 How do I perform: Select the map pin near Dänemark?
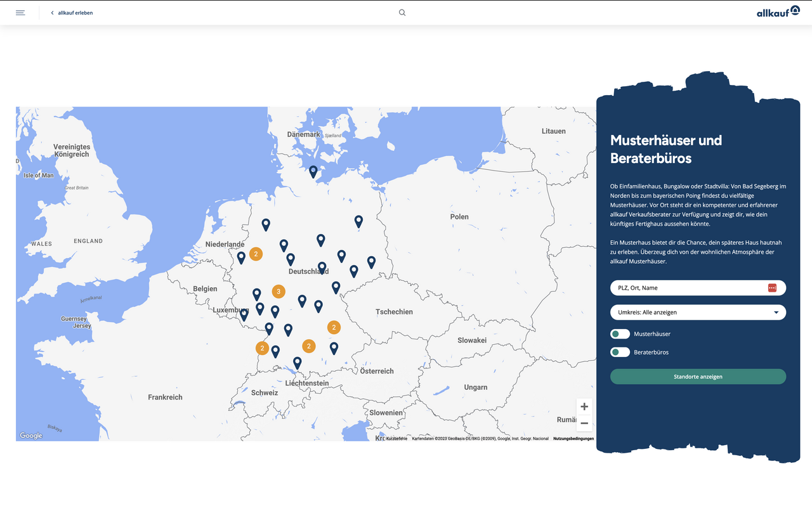(x=313, y=172)
